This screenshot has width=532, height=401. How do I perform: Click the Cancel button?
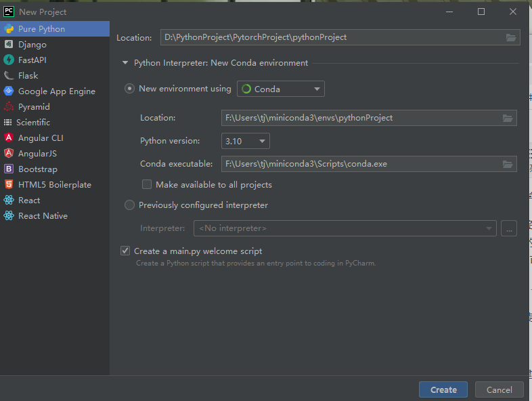pyautogui.click(x=499, y=389)
